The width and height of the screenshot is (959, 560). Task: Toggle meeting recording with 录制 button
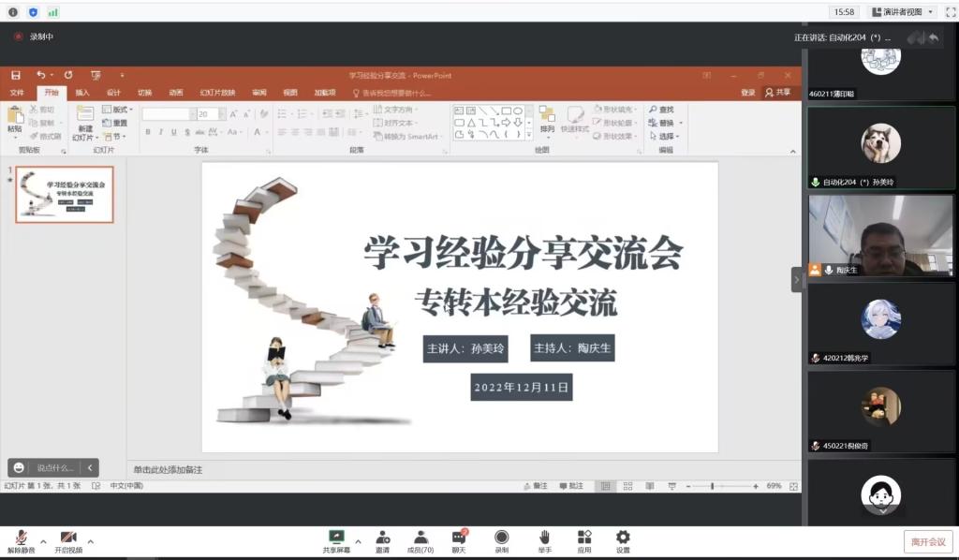pos(502,541)
